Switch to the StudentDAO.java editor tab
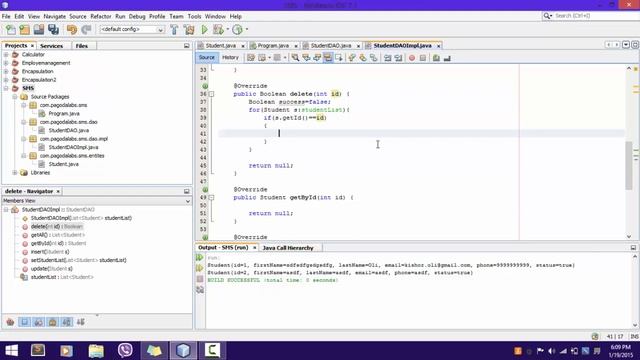 point(331,46)
